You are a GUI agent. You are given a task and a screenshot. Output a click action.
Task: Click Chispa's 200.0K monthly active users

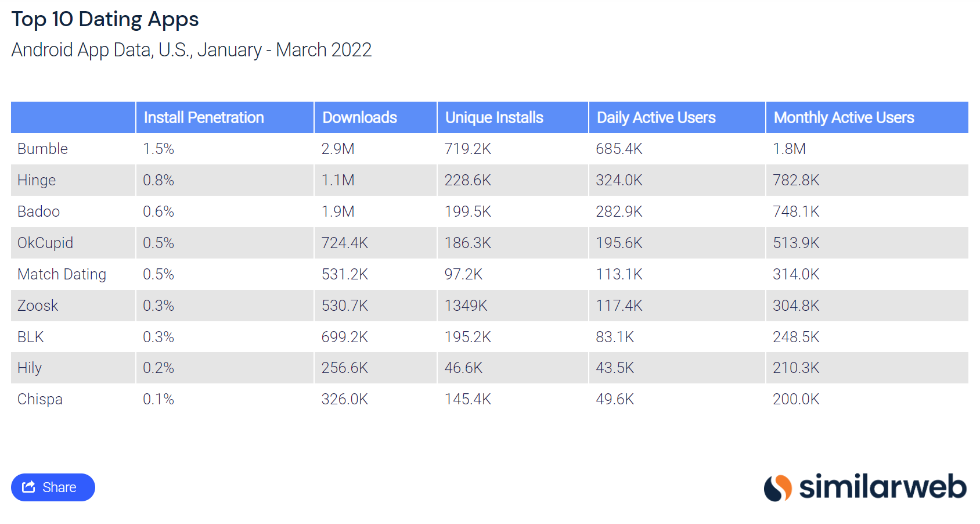(796, 399)
